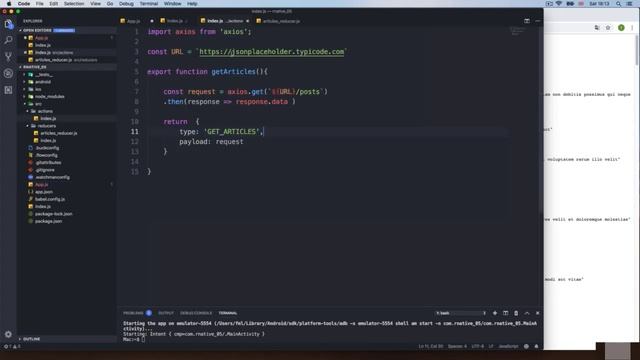Viewport: 640px width, 360px height.
Task: Open macOS Spotlight search icon
Action: coord(618,4)
